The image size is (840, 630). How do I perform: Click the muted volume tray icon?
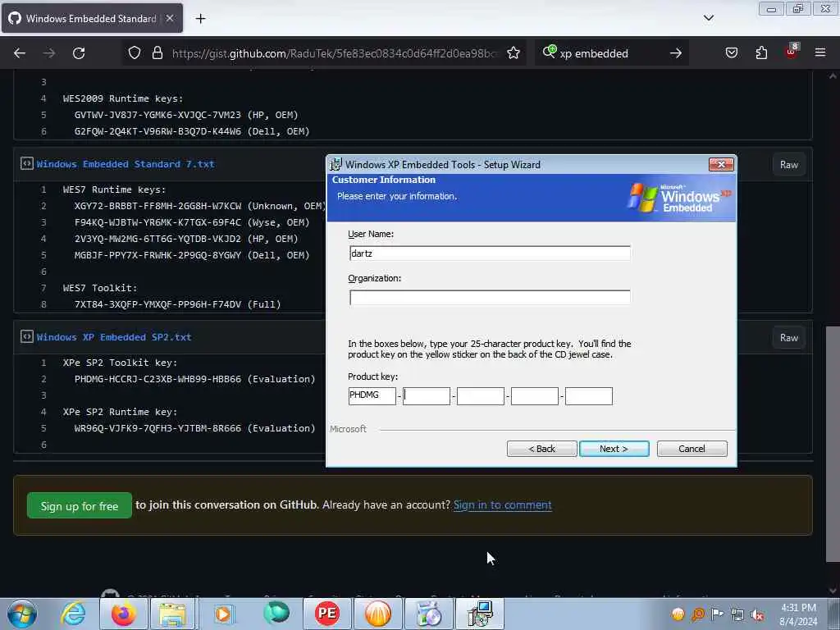pos(757,615)
